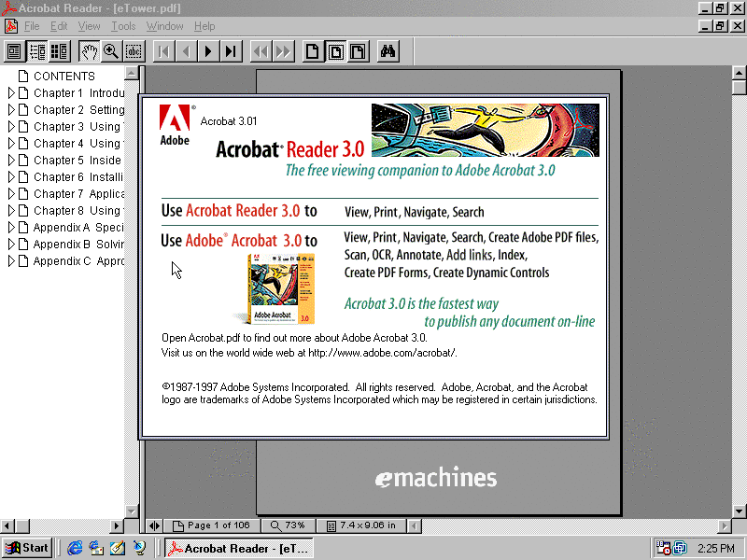Select the Hand tool in toolbar
The width and height of the screenshot is (747, 560).
pyautogui.click(x=89, y=51)
